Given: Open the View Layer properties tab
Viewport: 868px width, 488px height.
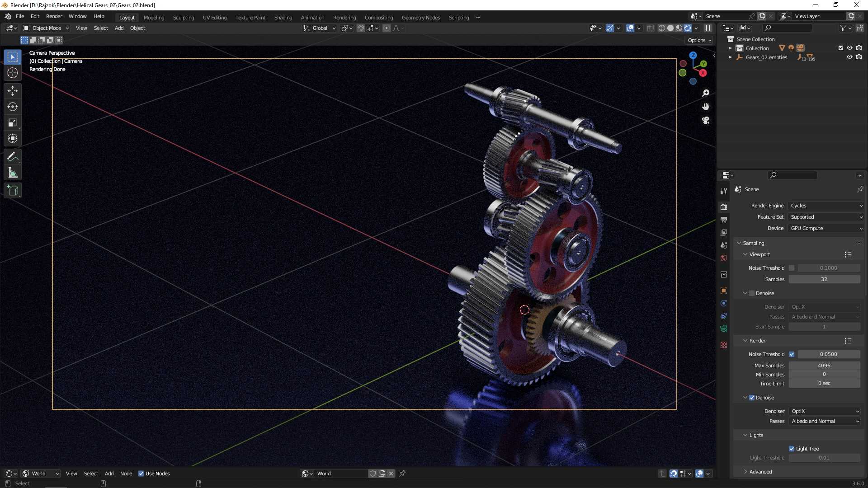Looking at the screenshot, I should click(724, 233).
